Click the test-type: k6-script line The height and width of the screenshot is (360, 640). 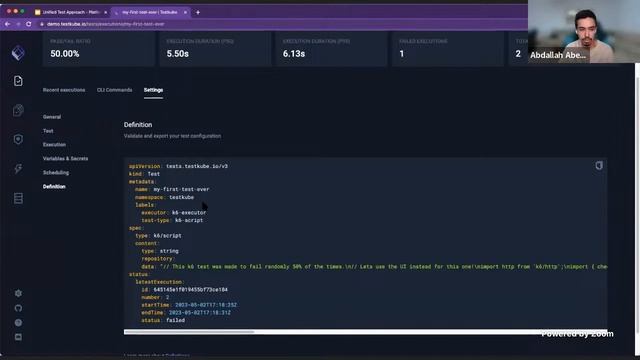172,220
